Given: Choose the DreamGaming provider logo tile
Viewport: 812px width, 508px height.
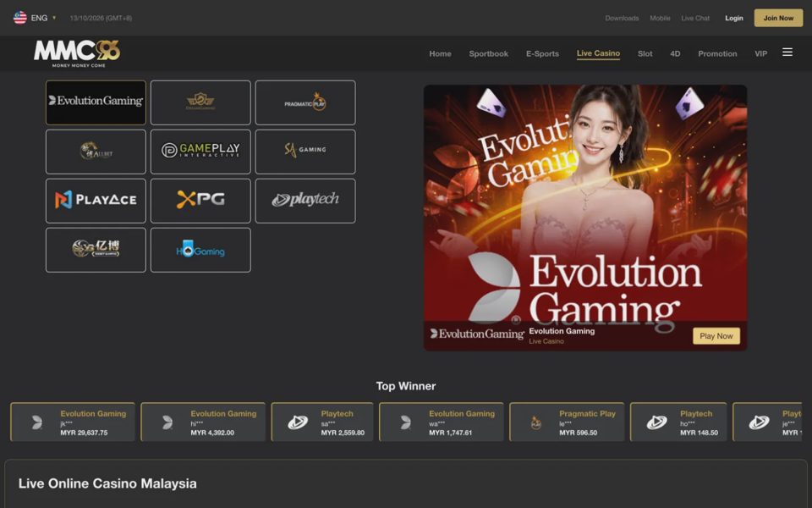Looking at the screenshot, I should pos(200,102).
